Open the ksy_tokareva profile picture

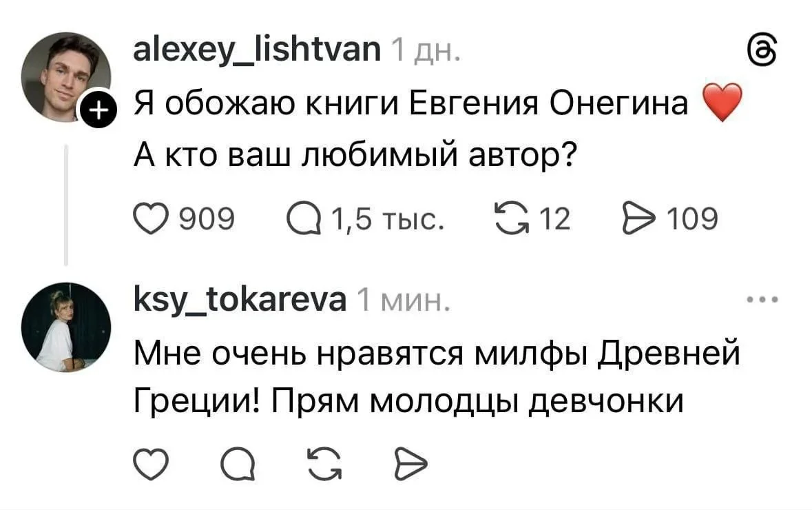[67, 327]
